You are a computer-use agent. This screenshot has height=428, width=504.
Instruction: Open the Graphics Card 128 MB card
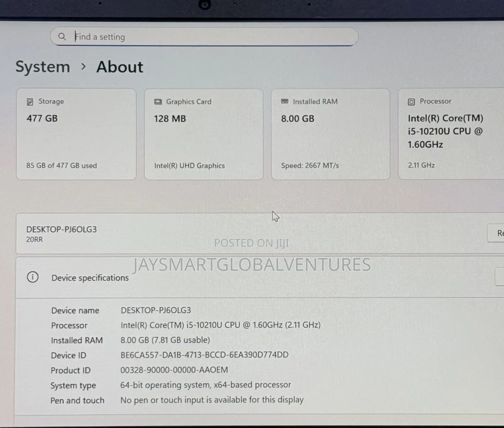point(204,134)
